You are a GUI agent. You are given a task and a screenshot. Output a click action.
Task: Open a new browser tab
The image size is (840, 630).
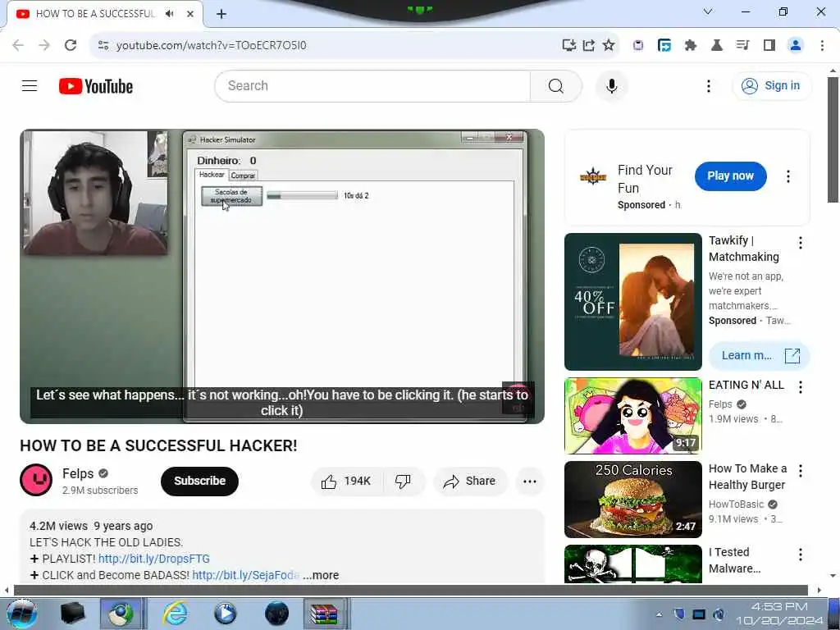(x=221, y=14)
